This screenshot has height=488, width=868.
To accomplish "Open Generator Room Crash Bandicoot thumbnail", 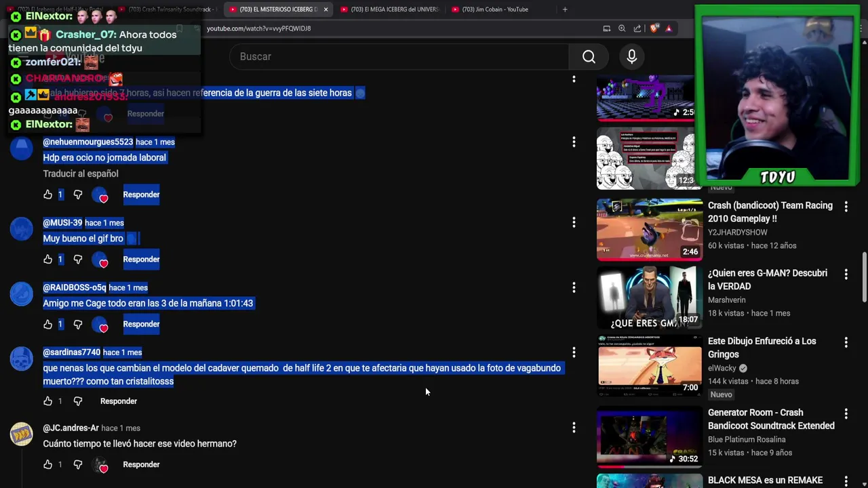I will 650,436.
